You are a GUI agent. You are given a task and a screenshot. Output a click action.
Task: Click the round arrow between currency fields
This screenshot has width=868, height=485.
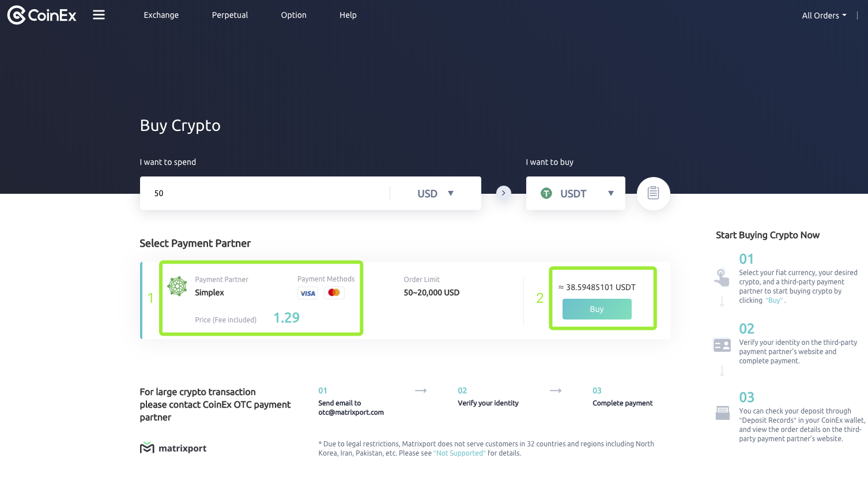[x=504, y=193]
